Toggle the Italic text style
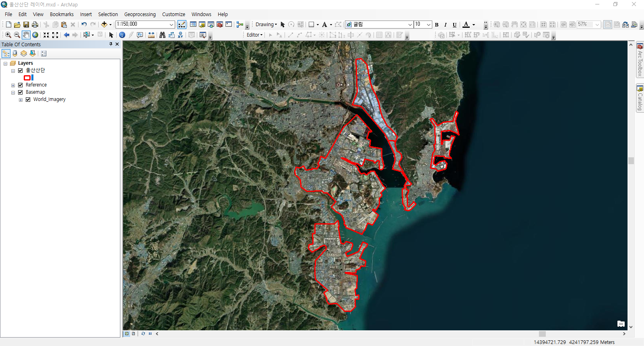This screenshot has height=346, width=644. click(446, 25)
